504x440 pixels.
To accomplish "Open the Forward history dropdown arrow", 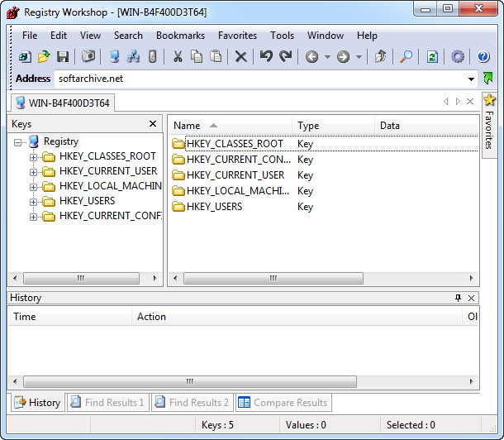I will tap(359, 57).
